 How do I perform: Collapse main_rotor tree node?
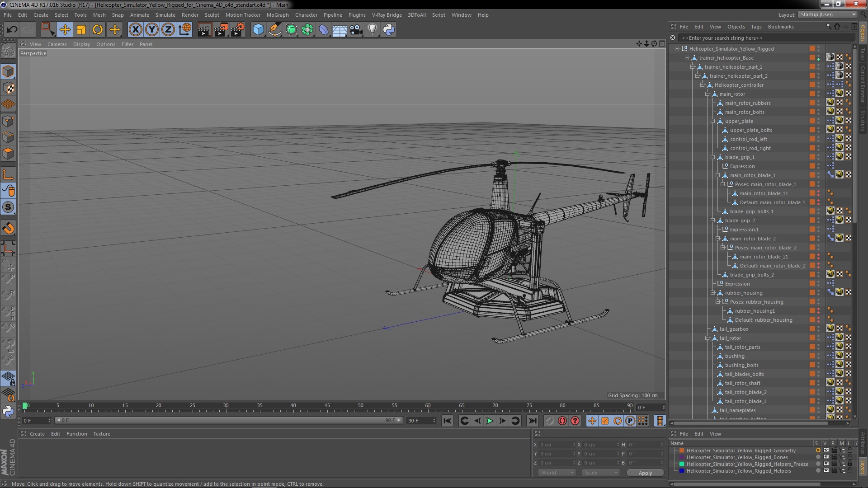point(708,94)
